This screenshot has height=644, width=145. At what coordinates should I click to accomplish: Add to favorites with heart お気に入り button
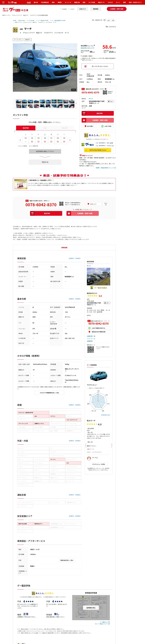94,204
